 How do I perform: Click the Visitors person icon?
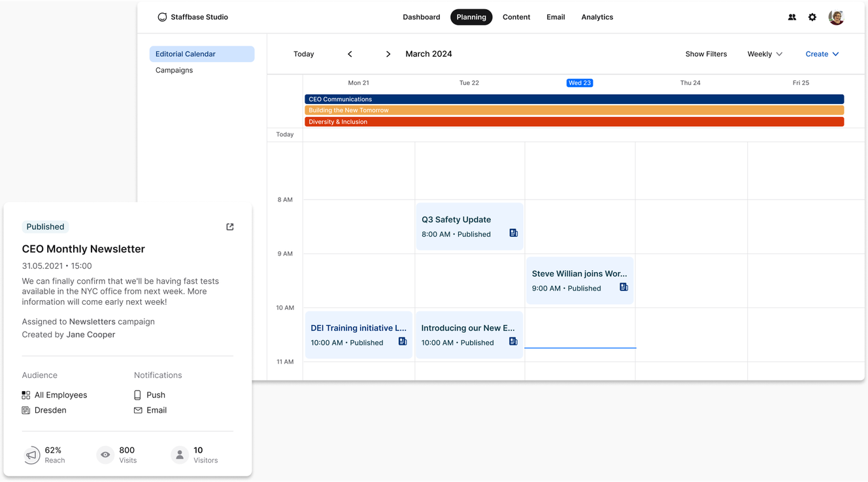179,455
